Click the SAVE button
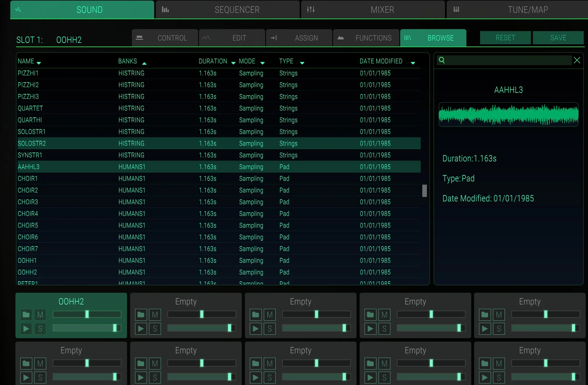The height and width of the screenshot is (385, 588). pyautogui.click(x=558, y=38)
